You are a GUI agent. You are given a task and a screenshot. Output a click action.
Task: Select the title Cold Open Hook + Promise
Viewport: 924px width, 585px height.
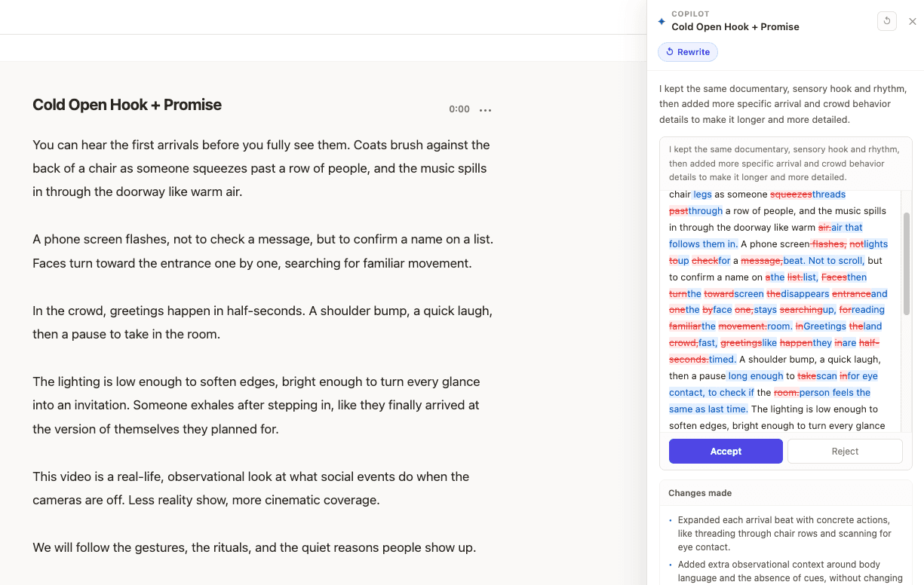coord(127,105)
